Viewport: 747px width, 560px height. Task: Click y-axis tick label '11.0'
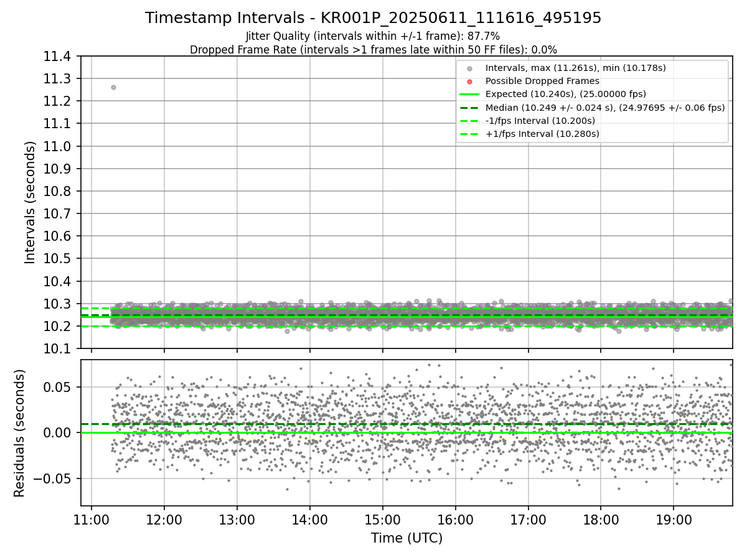[59, 146]
